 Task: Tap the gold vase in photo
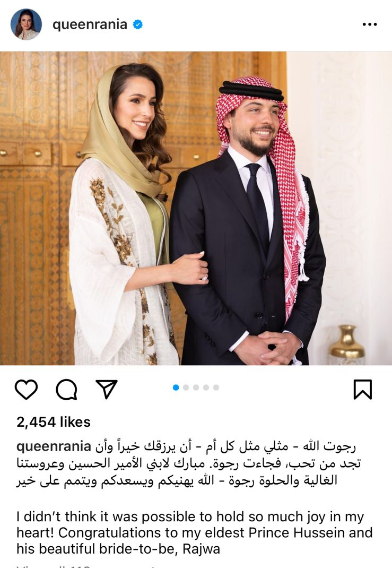(x=347, y=344)
